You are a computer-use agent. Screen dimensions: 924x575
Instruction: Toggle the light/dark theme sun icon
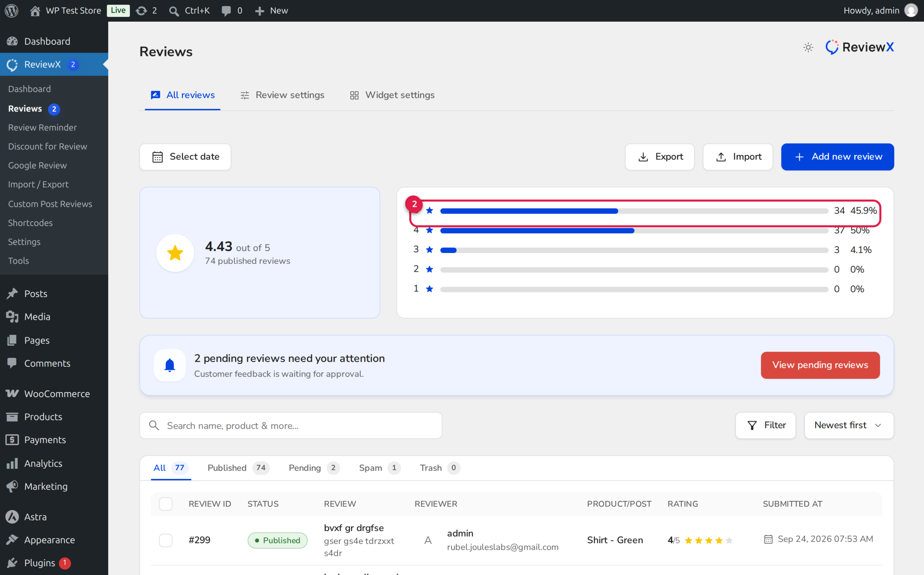click(x=808, y=48)
